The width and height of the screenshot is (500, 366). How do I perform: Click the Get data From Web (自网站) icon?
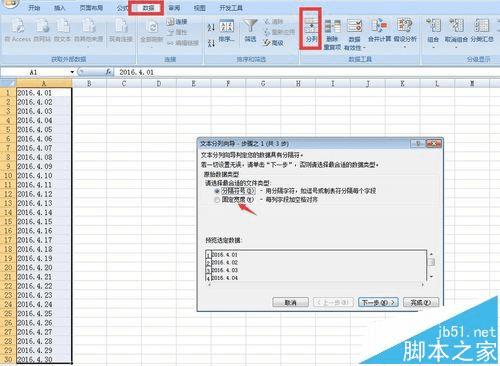tap(42, 26)
